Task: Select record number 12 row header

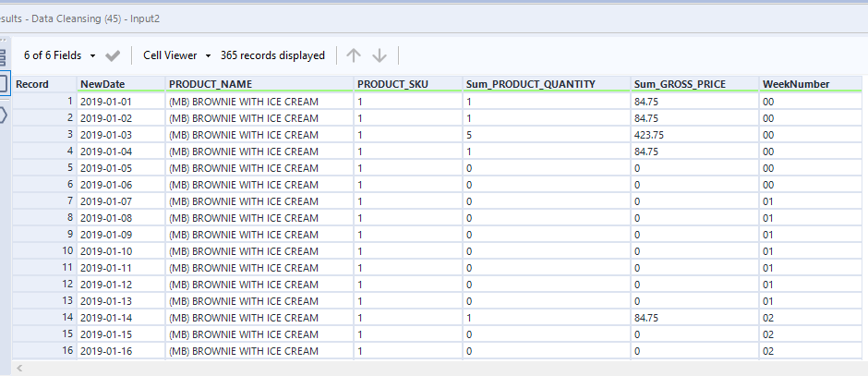Action: (45, 284)
